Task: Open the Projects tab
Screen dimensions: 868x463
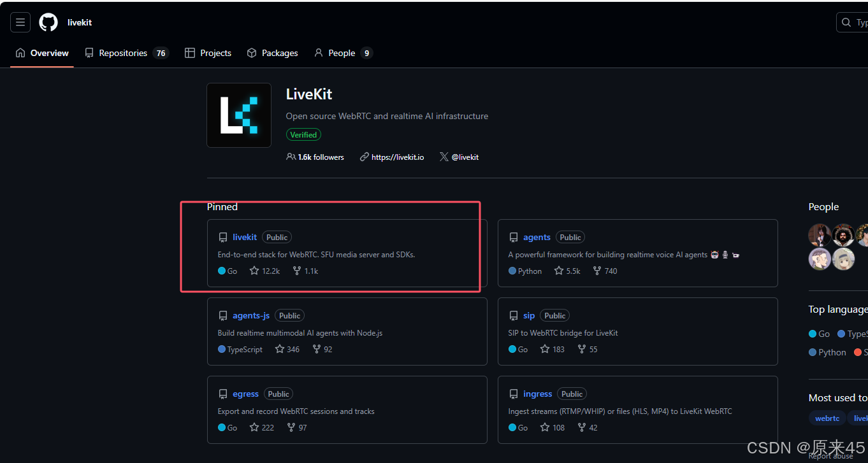Action: click(x=208, y=53)
